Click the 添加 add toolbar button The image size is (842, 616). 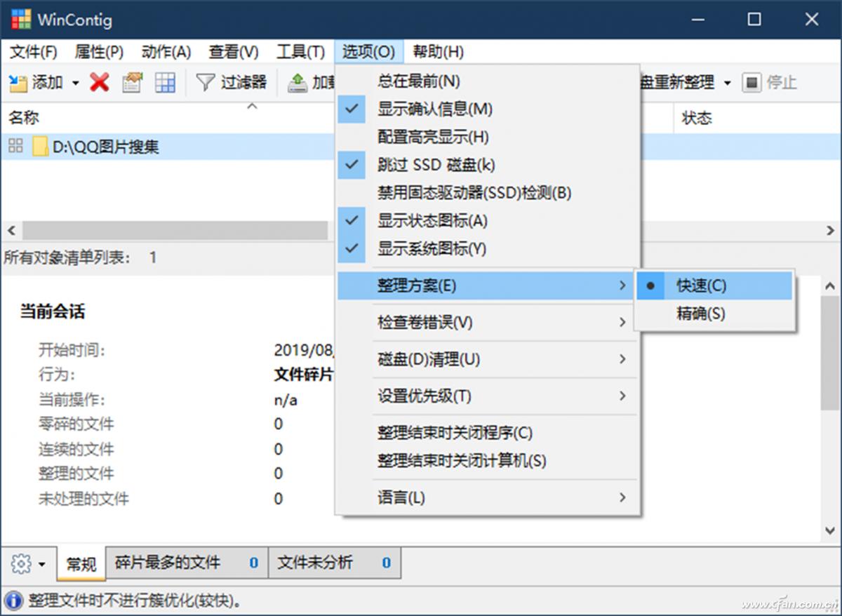pyautogui.click(x=36, y=83)
